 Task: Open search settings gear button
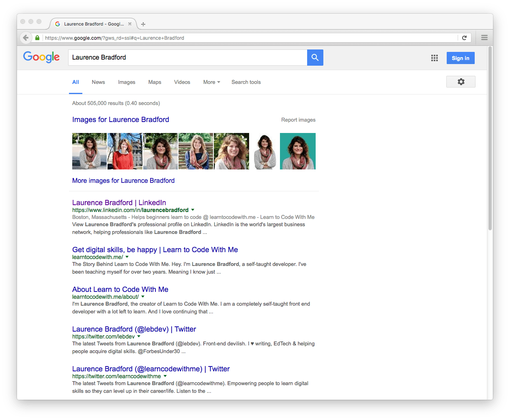[461, 81]
